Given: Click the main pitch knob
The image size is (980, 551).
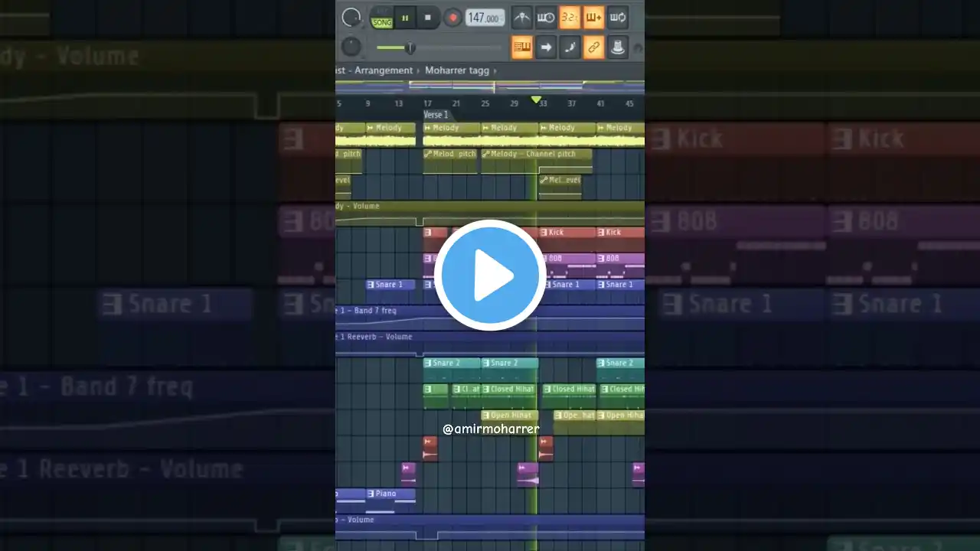Looking at the screenshot, I should point(351,47).
